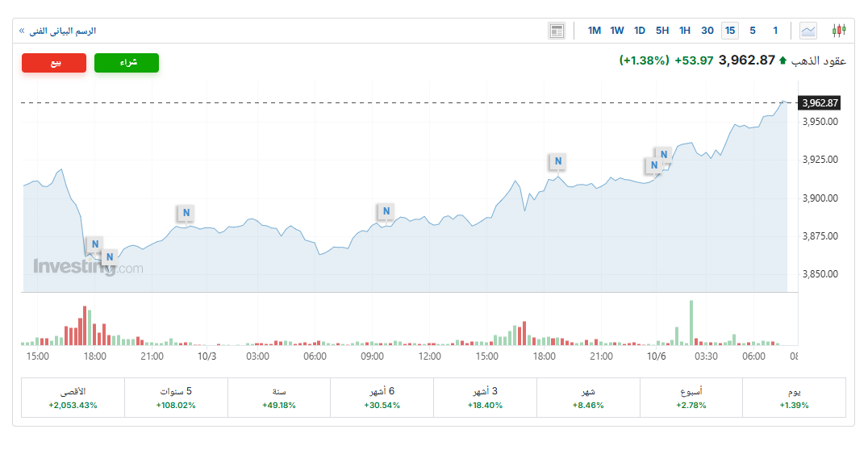Show the 5 سنوات performance range

176,398
